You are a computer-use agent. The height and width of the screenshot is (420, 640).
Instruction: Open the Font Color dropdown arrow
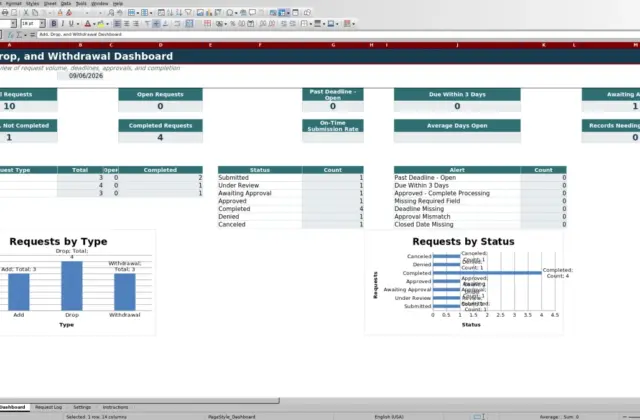point(94,24)
